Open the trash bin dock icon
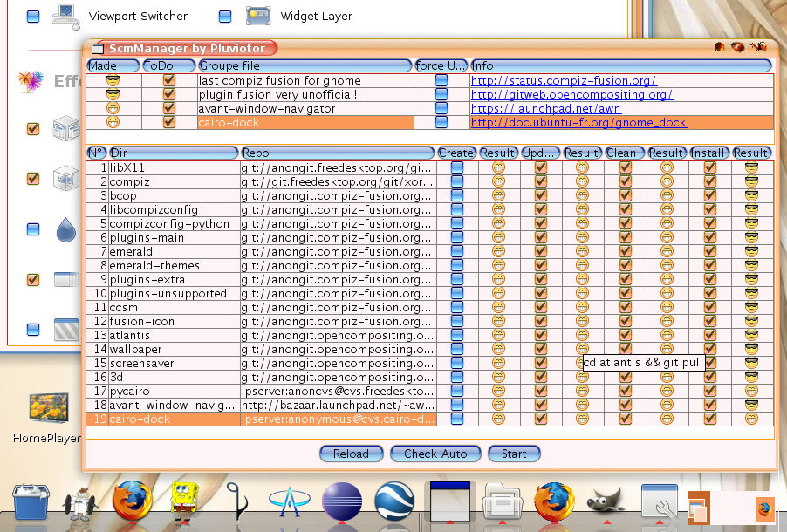The width and height of the screenshot is (787, 532). [x=31, y=501]
